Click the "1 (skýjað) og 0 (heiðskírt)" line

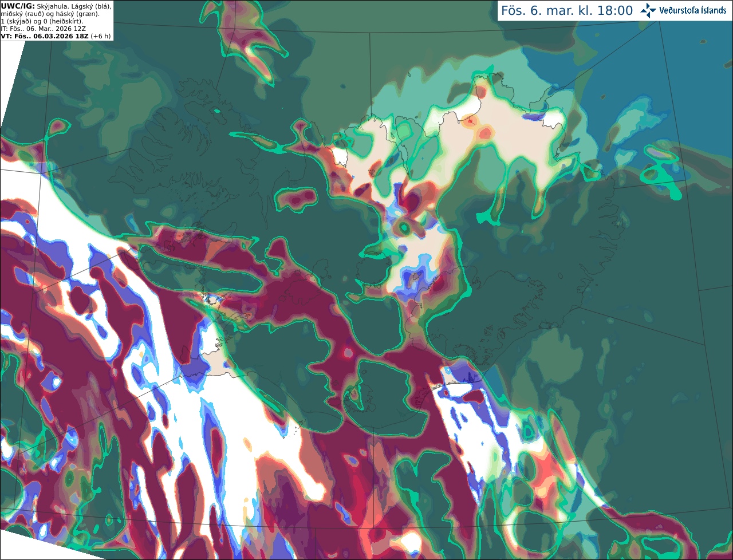click(42, 21)
